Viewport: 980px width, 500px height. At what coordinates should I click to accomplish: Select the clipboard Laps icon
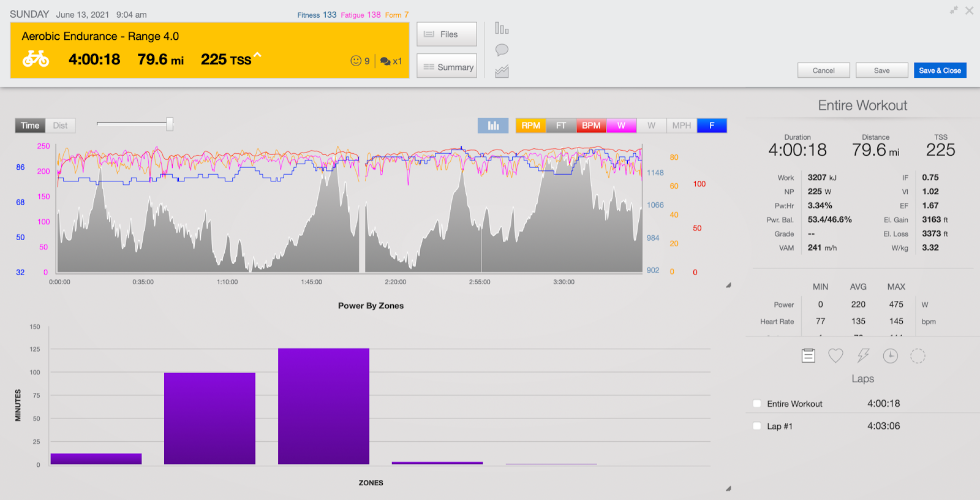[809, 355]
